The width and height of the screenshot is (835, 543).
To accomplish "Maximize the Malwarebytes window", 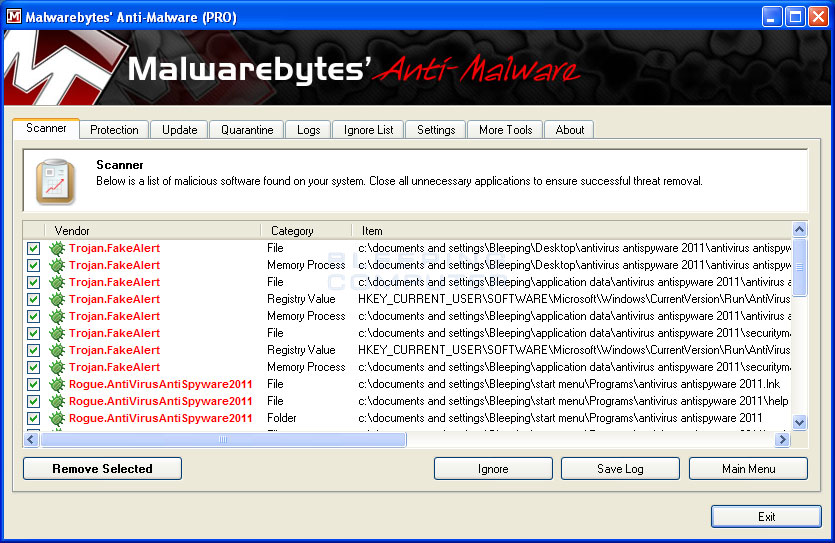I will [795, 17].
